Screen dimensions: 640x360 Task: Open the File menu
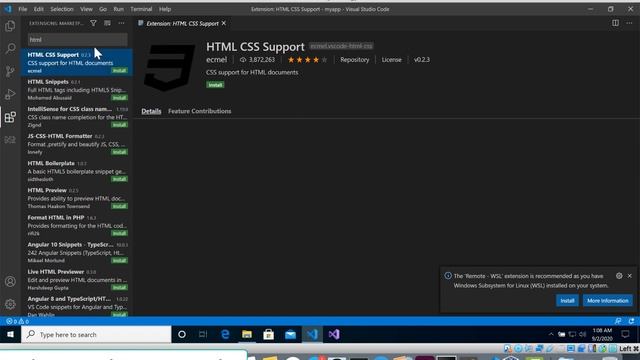(23, 9)
